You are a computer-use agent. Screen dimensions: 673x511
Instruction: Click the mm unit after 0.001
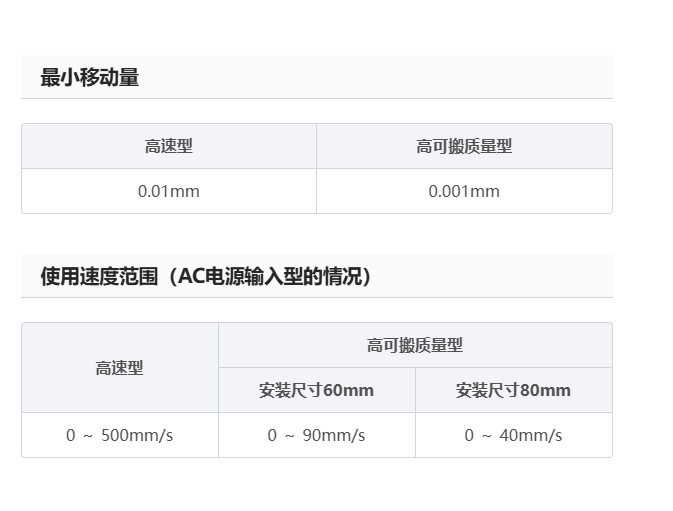485,192
